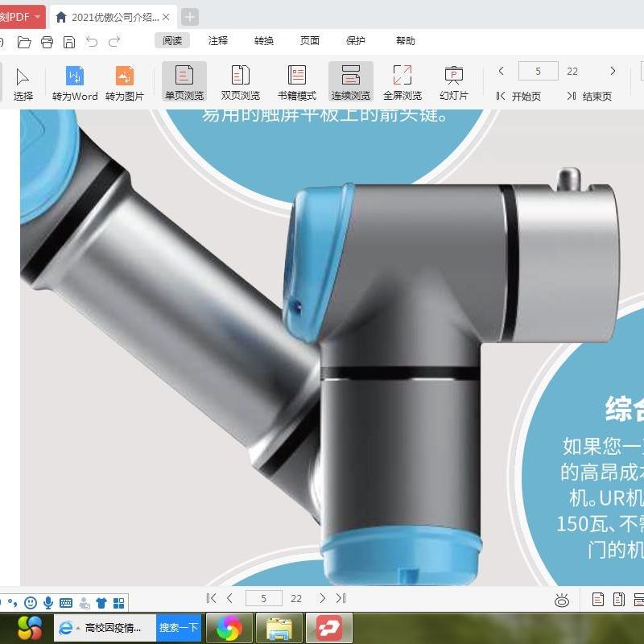Open the colorful pinwheel taskbar app
Image resolution: width=644 pixels, height=644 pixels.
coord(229,628)
